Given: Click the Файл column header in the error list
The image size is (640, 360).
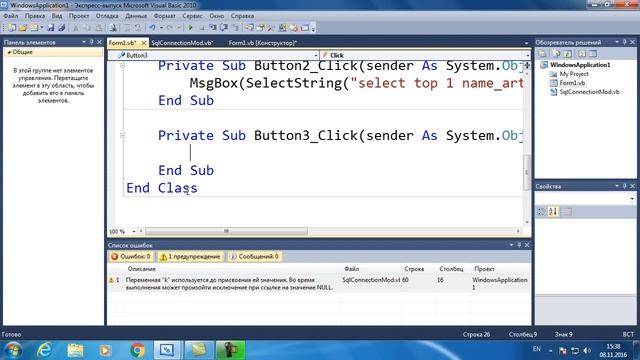Looking at the screenshot, I should [x=351, y=269].
